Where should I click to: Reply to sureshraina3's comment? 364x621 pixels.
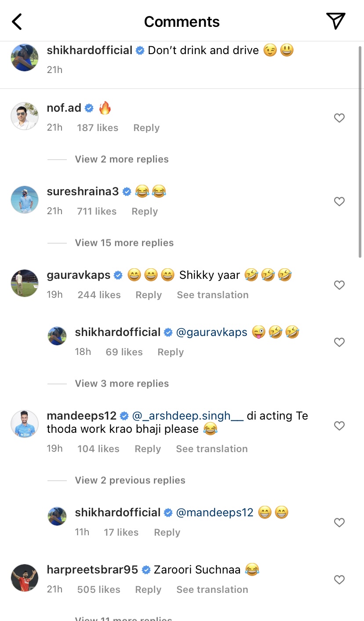145,212
